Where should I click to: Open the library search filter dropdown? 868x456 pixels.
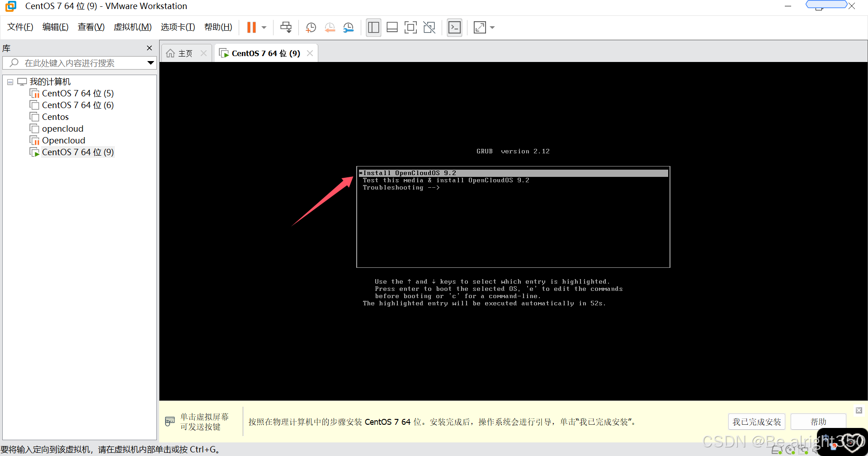coord(151,63)
